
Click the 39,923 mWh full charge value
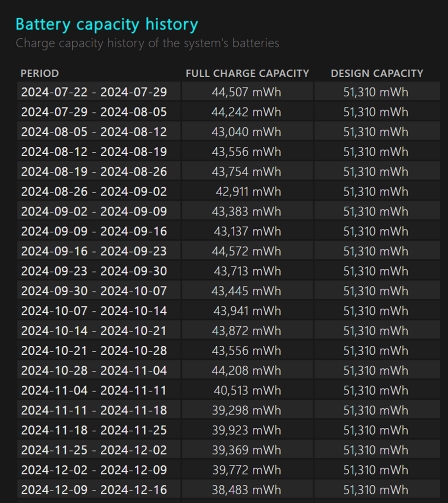click(247, 430)
